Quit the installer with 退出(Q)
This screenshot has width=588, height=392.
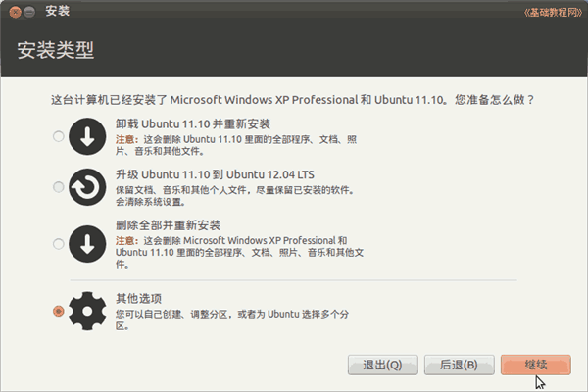[x=383, y=365]
